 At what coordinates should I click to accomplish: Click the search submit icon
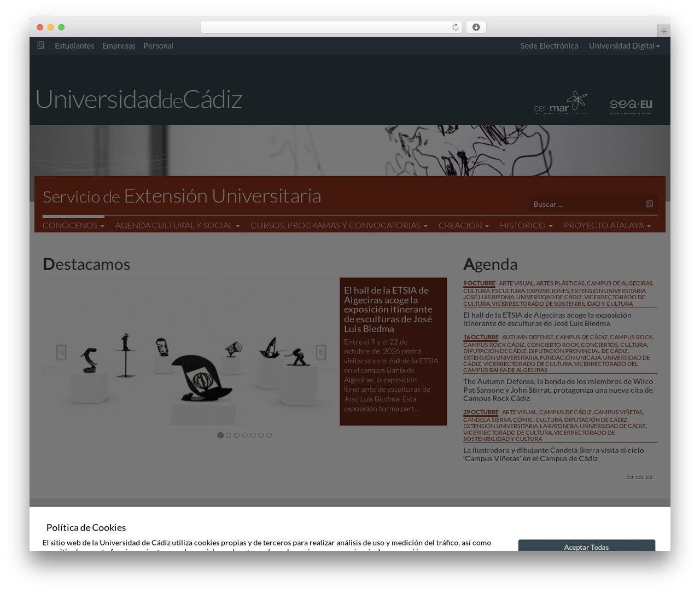[x=649, y=204]
